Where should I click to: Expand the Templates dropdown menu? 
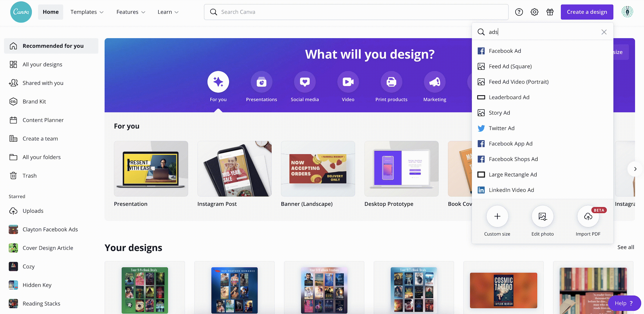click(87, 12)
